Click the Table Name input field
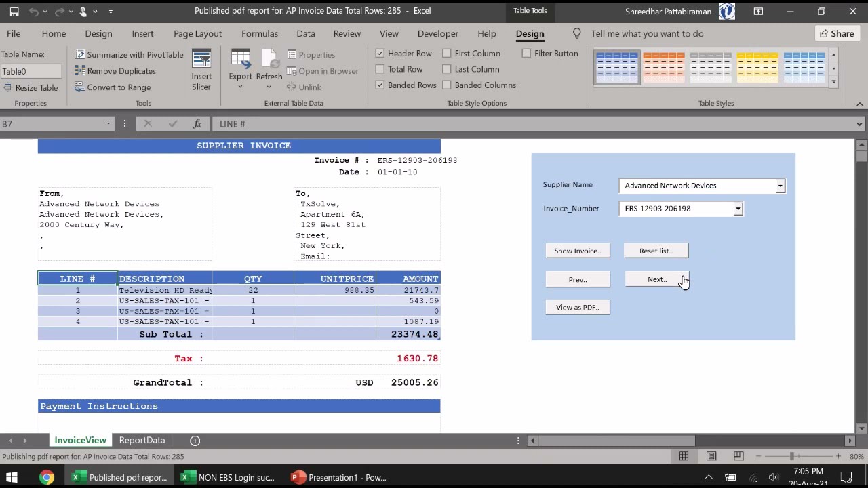Screen dimensions: 868x488 [x=31, y=71]
